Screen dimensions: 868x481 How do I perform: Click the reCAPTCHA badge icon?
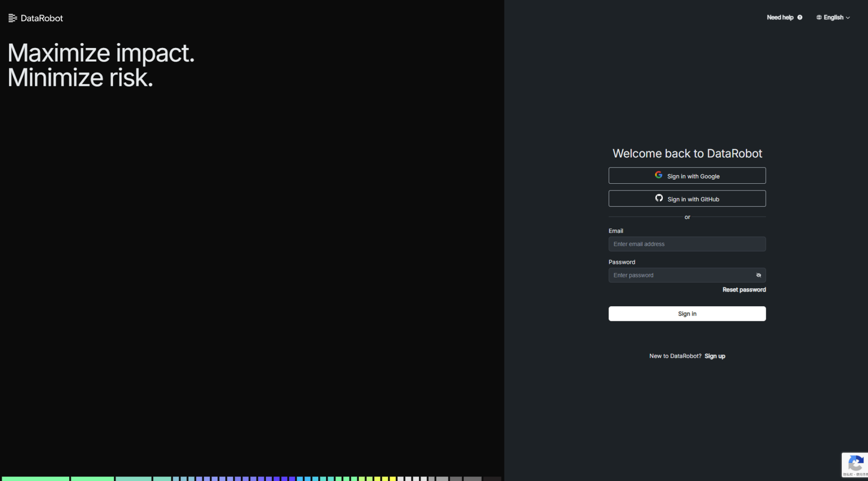855,464
